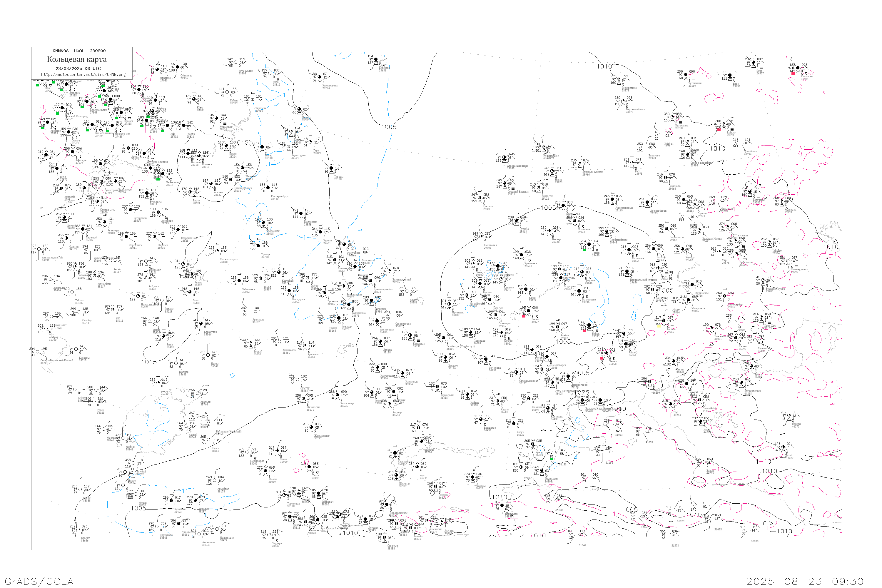Click the Ерментау station circle symbol

click(410, 335)
